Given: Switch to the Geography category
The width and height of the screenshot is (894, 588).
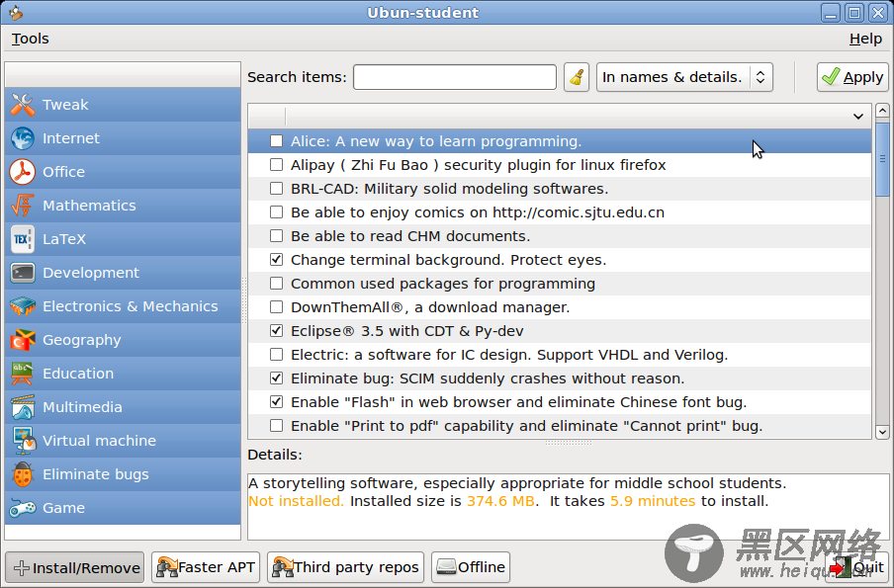Looking at the screenshot, I should (x=123, y=340).
